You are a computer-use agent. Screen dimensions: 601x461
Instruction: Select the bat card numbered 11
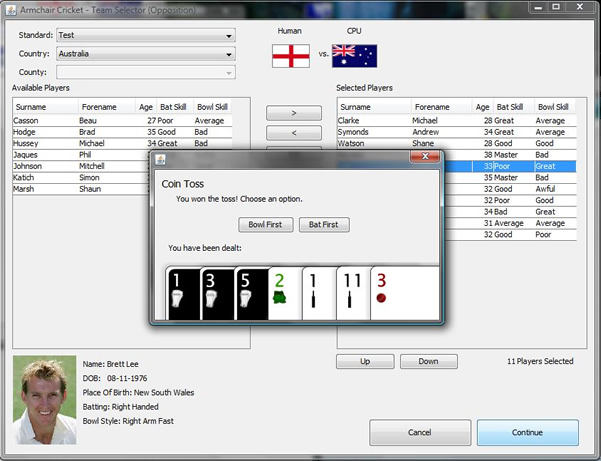[353, 294]
